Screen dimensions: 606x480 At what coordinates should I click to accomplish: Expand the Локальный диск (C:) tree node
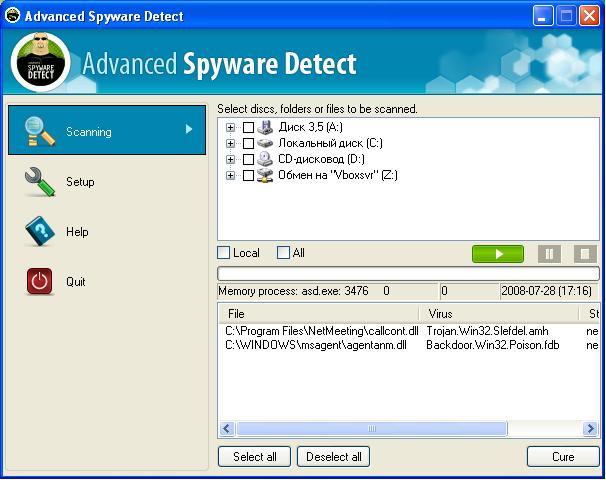(x=230, y=143)
